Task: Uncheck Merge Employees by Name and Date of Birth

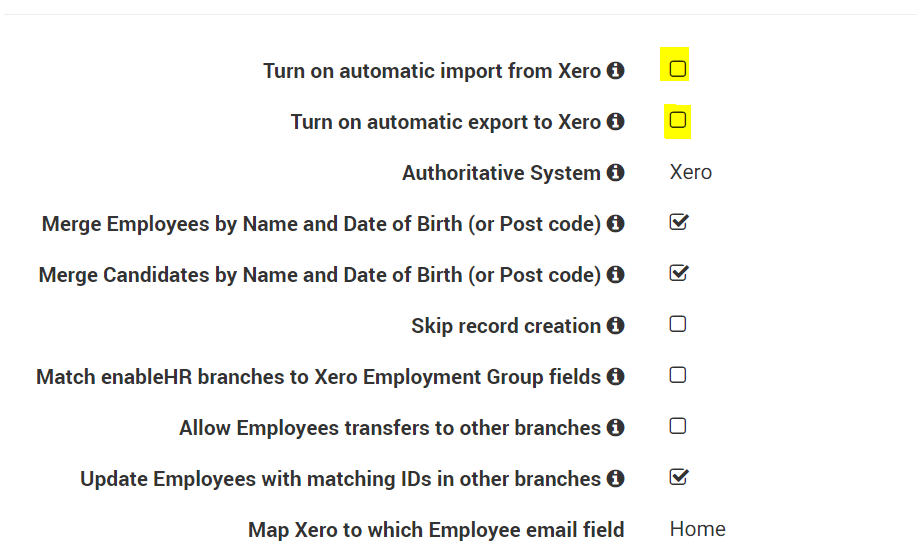Action: pyautogui.click(x=678, y=222)
